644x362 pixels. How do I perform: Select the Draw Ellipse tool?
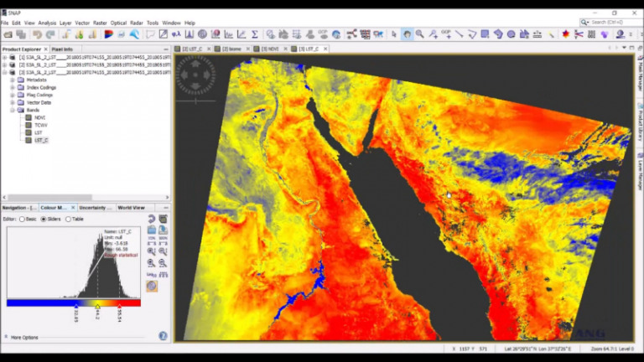[x=511, y=34]
